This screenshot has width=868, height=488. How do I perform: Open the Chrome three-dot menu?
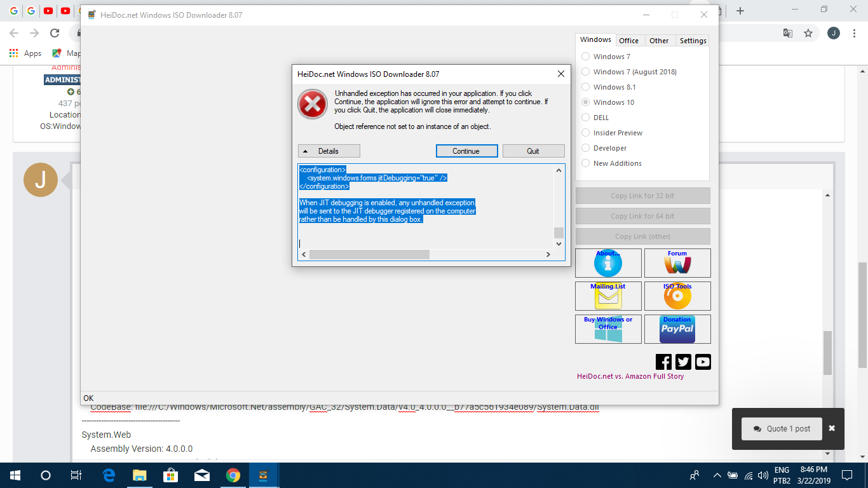point(854,33)
